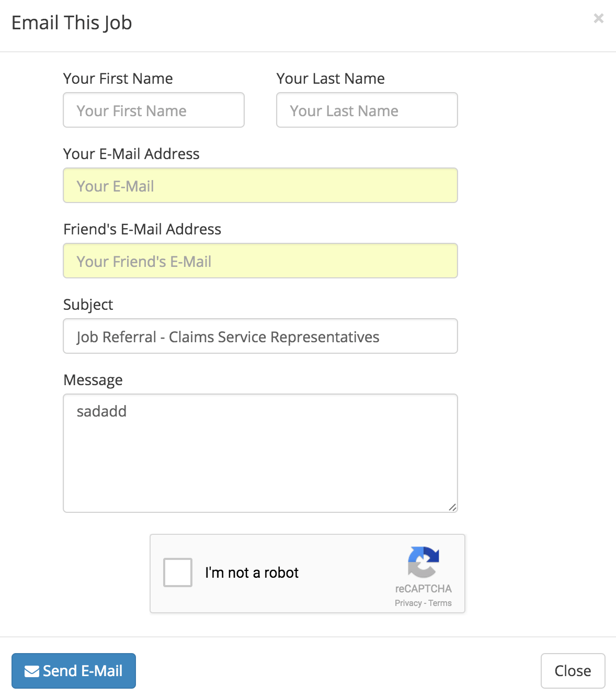Screen dimensions: 616x696
Task: Click into the Your Friend's E-Mail field
Action: [x=260, y=261]
